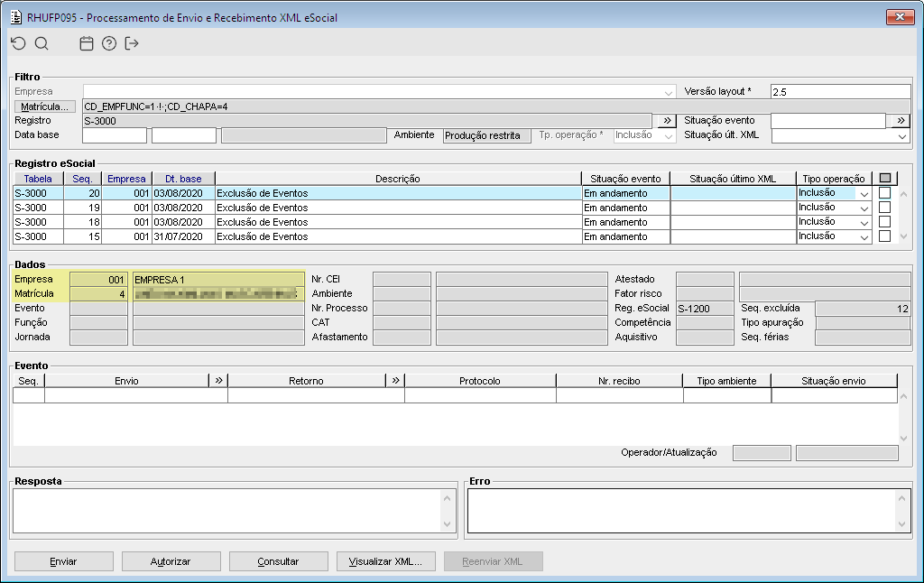The image size is (924, 583).
Task: Tick the checkbox for Seq. 19 row
Action: (884, 207)
